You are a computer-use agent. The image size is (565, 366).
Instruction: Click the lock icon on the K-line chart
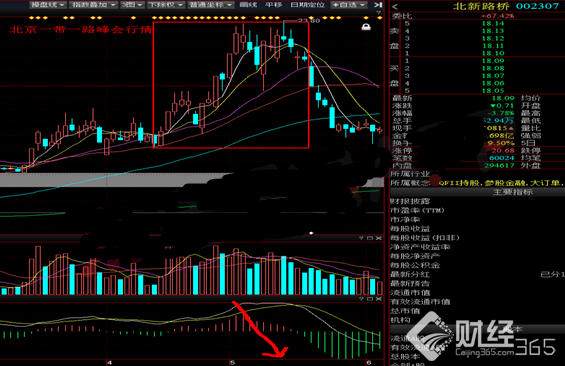coord(366,27)
